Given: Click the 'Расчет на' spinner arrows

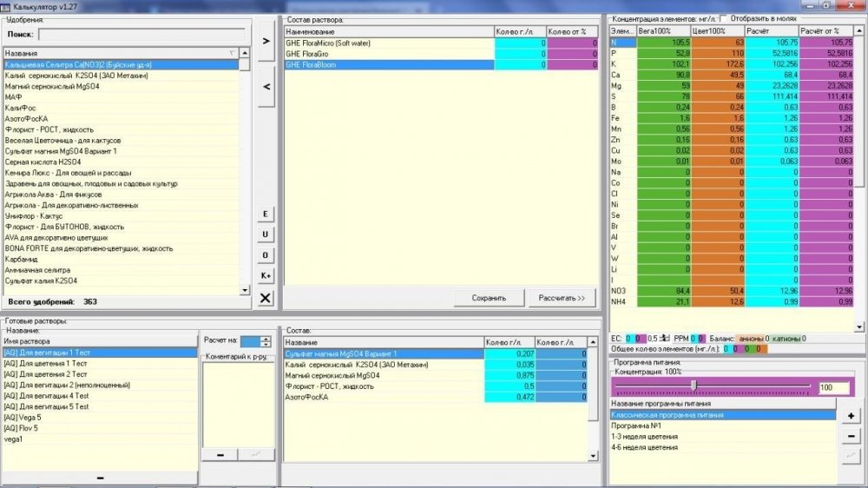Looking at the screenshot, I should 266,342.
